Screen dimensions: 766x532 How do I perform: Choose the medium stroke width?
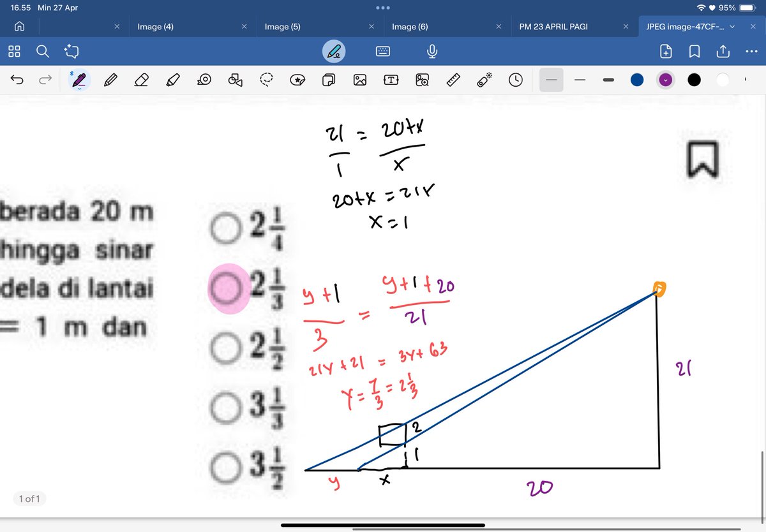(x=580, y=80)
